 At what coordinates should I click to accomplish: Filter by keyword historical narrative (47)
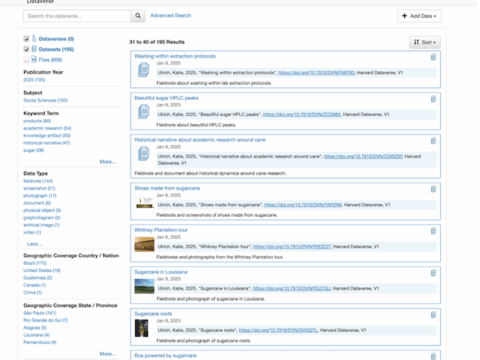(x=47, y=143)
